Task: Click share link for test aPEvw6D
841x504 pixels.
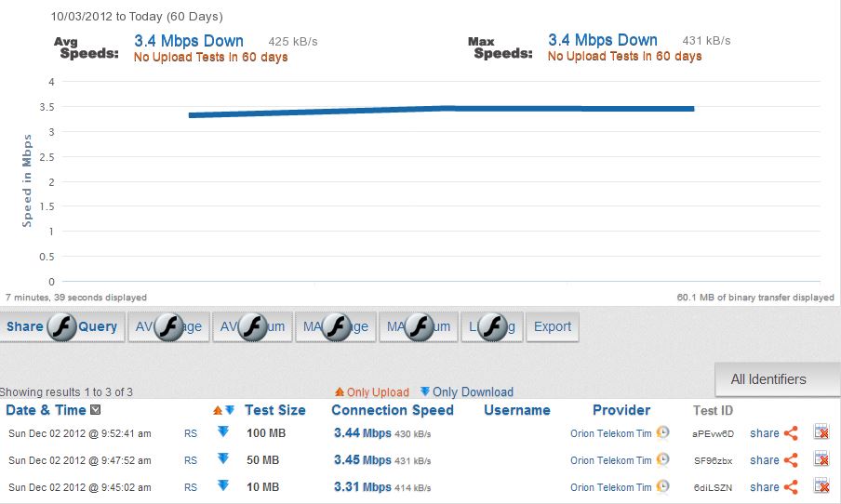Action: [x=765, y=433]
